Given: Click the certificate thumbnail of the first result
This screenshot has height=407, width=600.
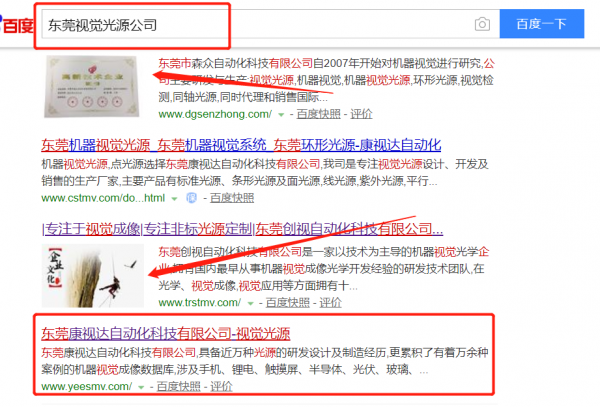Looking at the screenshot, I should click(x=91, y=87).
